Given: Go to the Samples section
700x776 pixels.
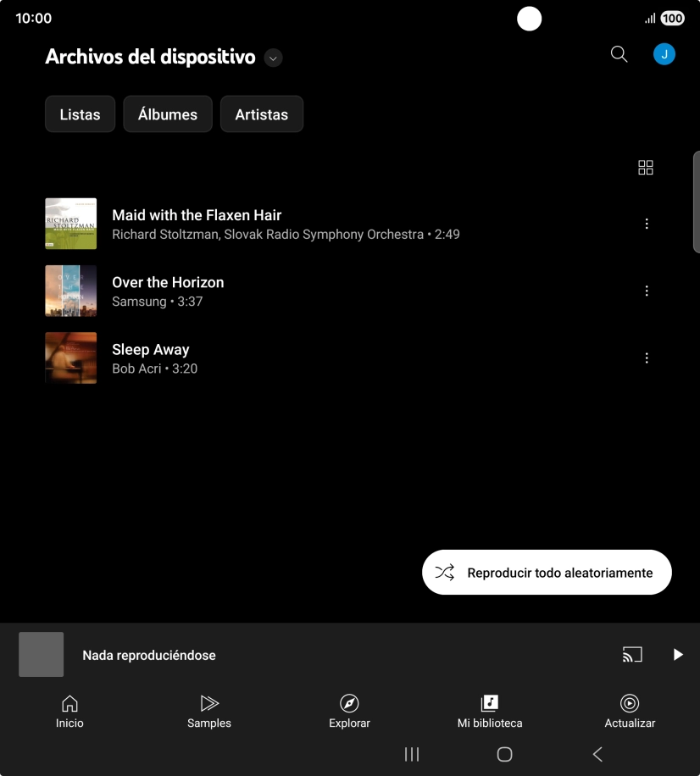Looking at the screenshot, I should coord(209,710).
